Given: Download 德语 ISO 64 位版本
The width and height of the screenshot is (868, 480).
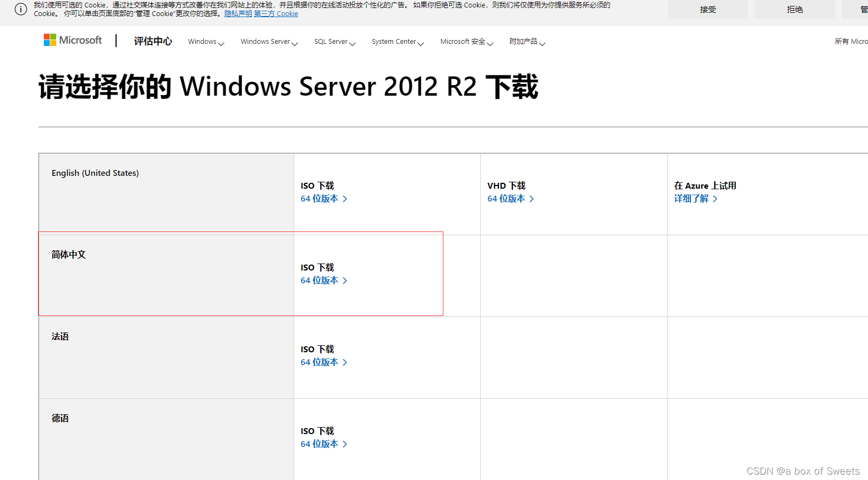Looking at the screenshot, I should [x=324, y=444].
